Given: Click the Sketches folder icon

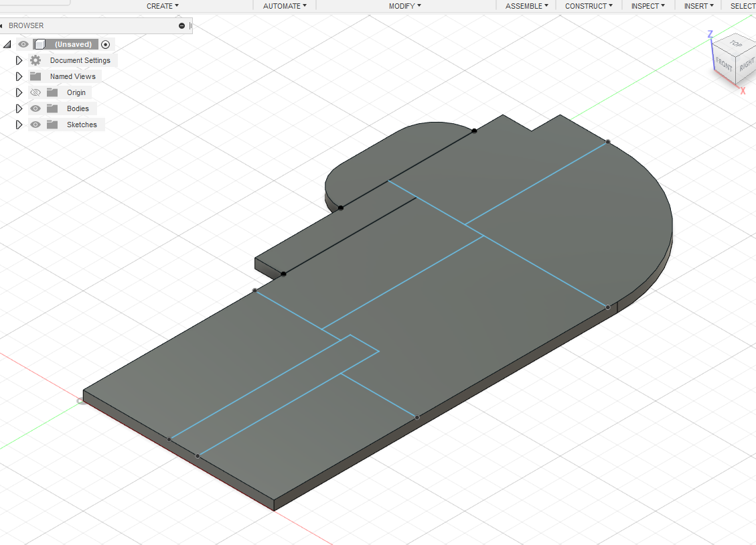Looking at the screenshot, I should pyautogui.click(x=52, y=125).
